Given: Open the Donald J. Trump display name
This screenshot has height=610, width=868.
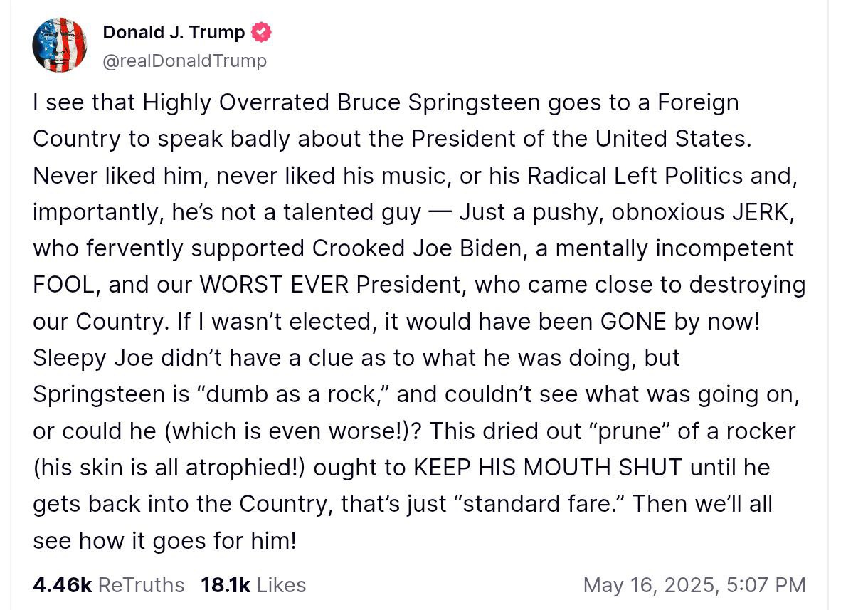Looking at the screenshot, I should coord(174,32).
